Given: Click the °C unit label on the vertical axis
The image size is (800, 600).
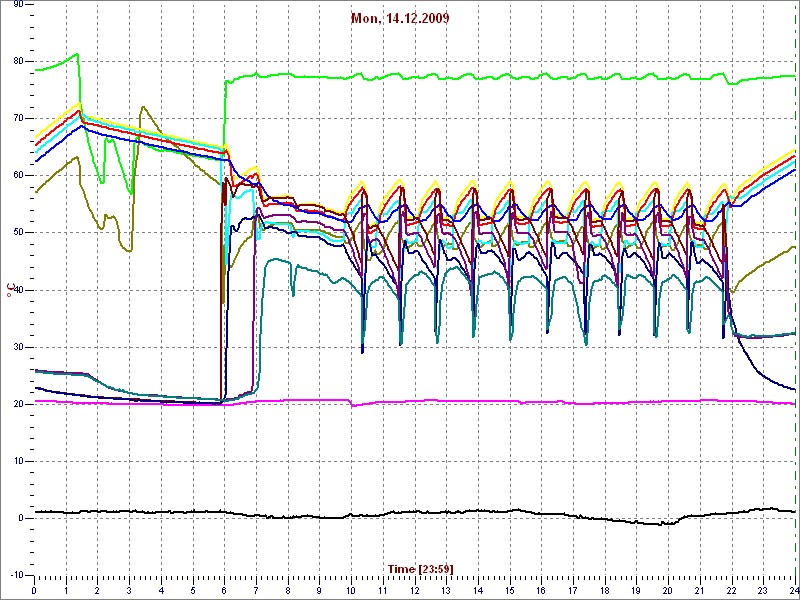Looking at the screenshot, I should (x=10, y=290).
